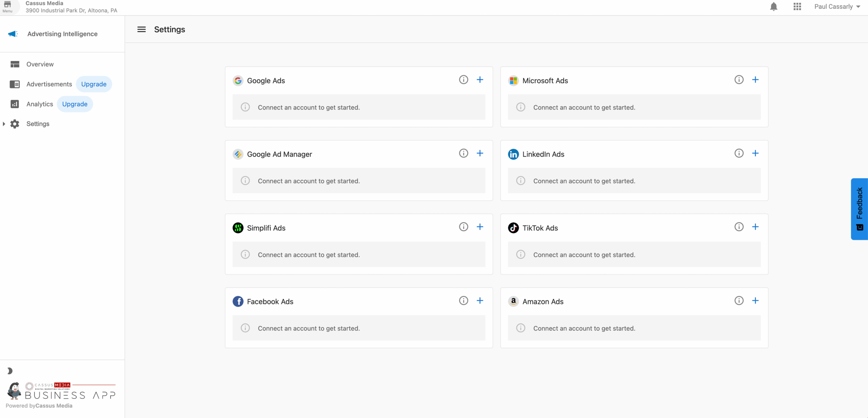Show Microsoft Ads info

coord(739,80)
